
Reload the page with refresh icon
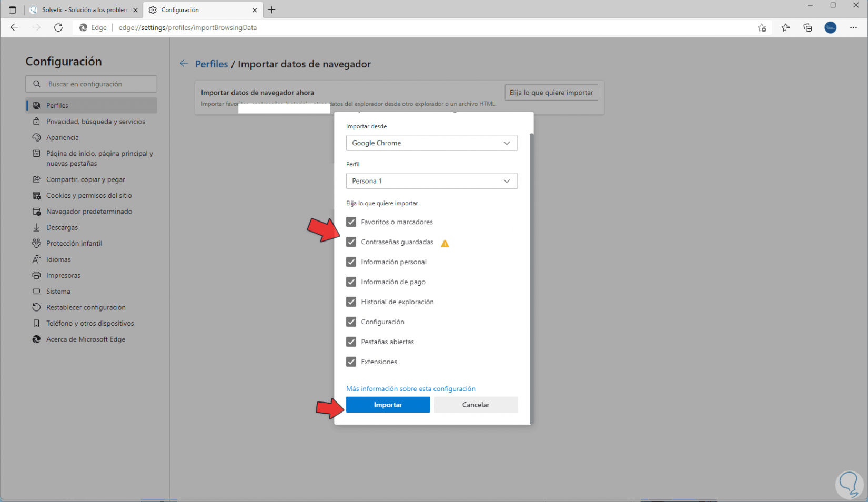point(58,27)
